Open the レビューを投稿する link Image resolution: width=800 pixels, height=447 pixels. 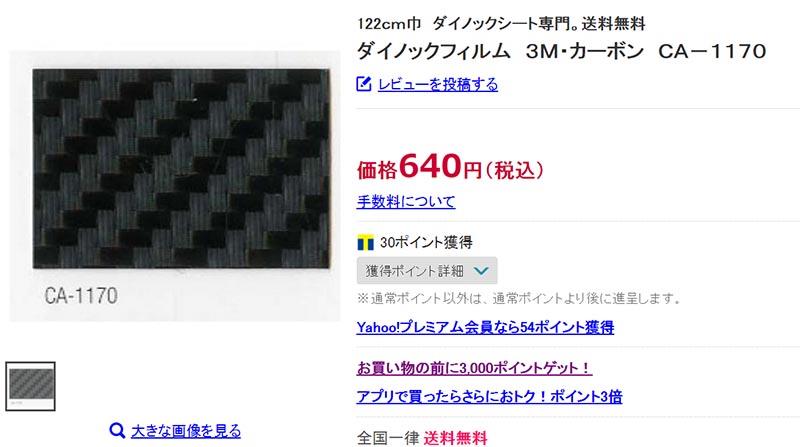pos(438,84)
